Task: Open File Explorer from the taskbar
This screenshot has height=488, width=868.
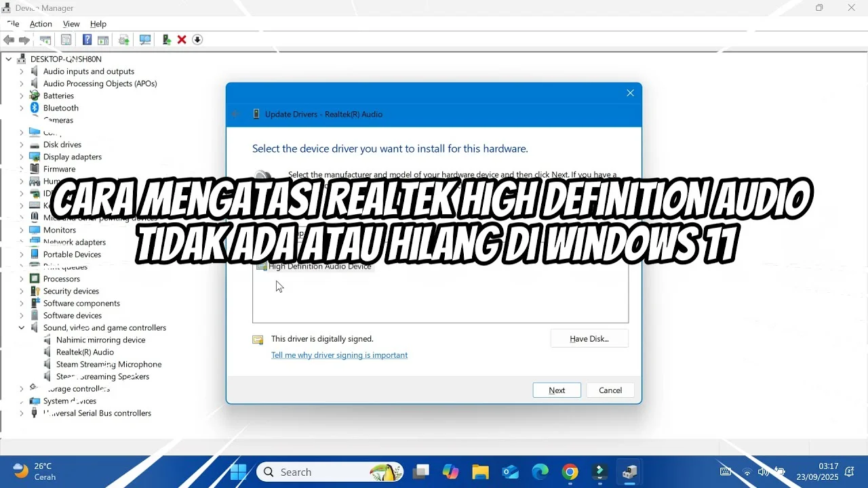Action: pos(480,472)
